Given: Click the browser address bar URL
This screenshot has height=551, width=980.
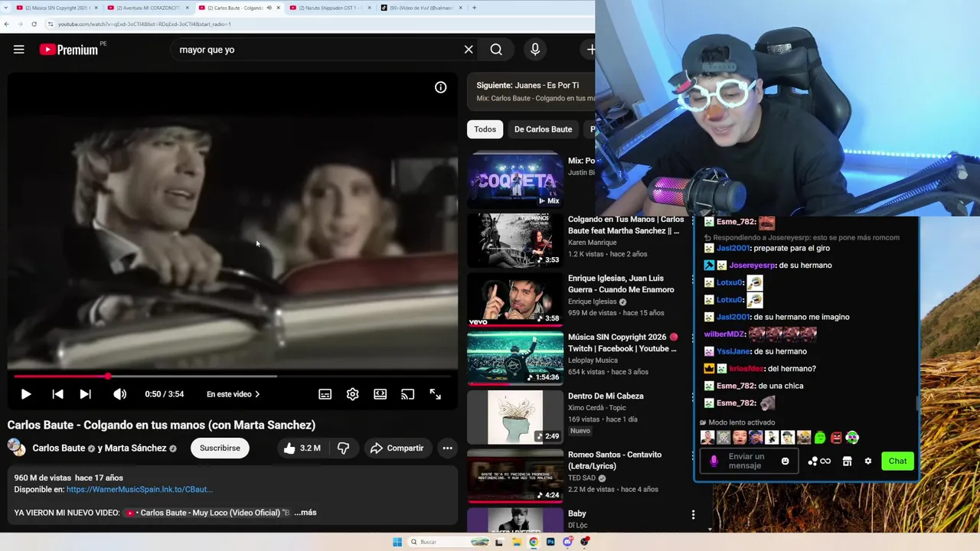Looking at the screenshot, I should [144, 24].
